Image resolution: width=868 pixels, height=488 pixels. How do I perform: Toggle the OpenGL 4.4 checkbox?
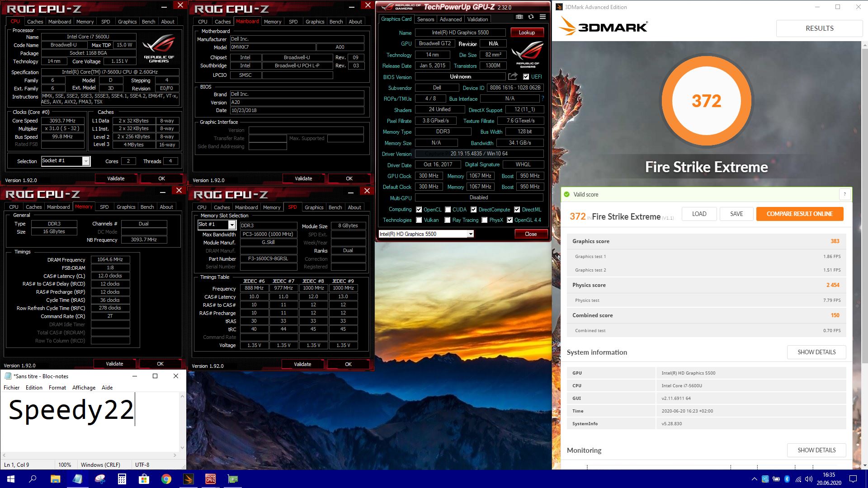509,220
